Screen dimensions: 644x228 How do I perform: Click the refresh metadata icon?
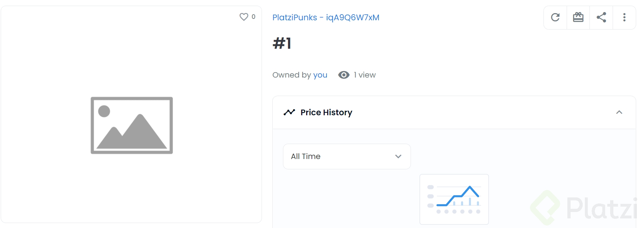point(555,17)
